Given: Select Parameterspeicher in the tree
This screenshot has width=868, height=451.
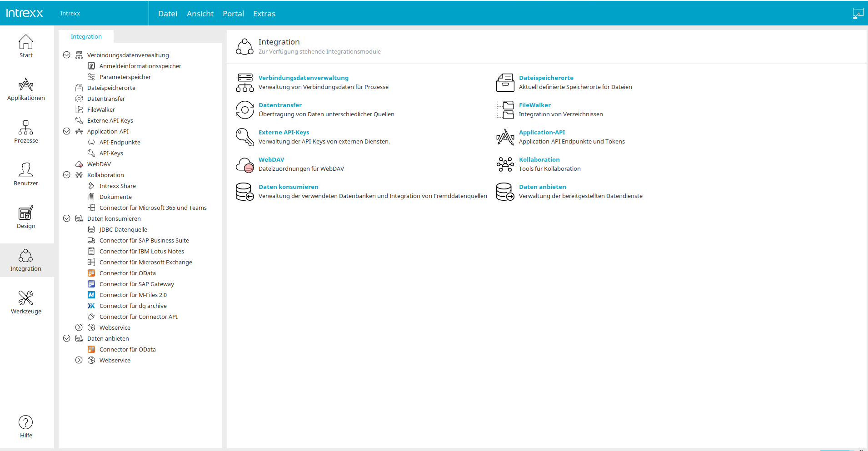Looking at the screenshot, I should coord(125,77).
